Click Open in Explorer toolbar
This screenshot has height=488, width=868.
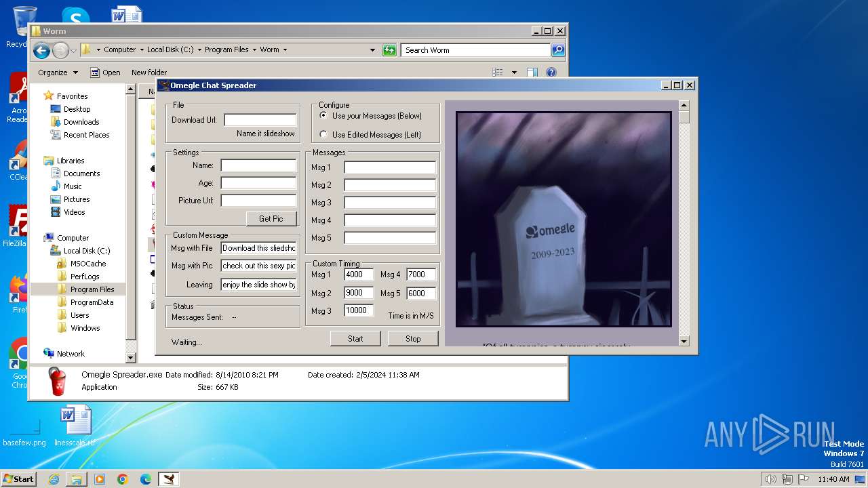[105, 73]
